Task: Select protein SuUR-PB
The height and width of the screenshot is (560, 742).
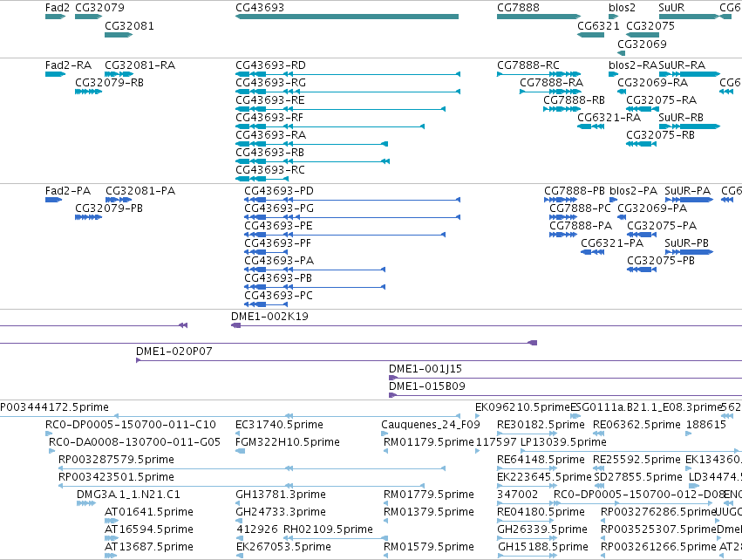Action: (689, 252)
